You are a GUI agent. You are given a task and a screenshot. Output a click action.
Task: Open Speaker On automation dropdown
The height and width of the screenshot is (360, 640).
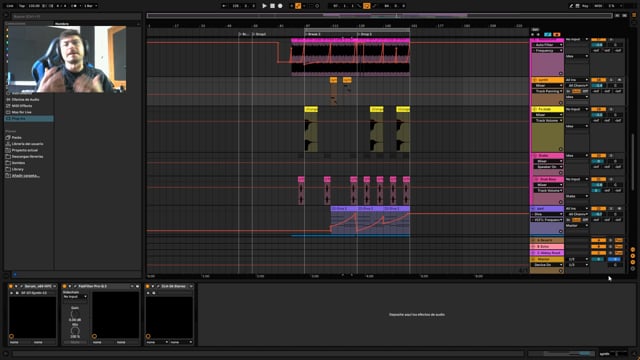click(547, 167)
